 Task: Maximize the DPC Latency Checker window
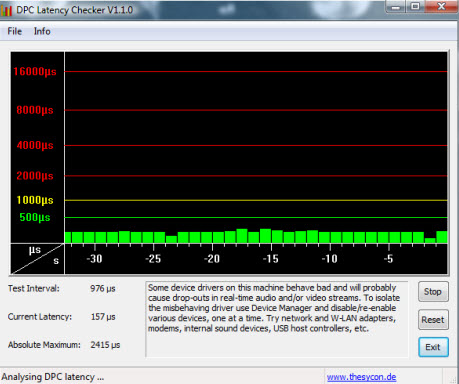point(415,7)
